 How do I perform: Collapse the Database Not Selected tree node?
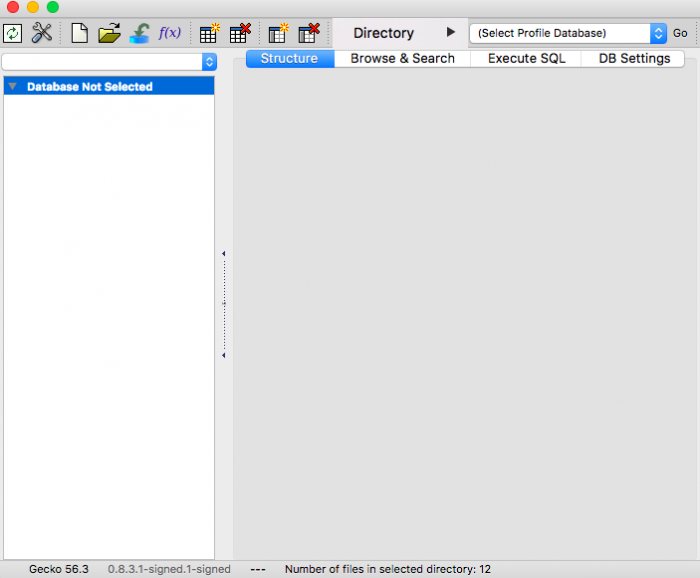click(12, 86)
